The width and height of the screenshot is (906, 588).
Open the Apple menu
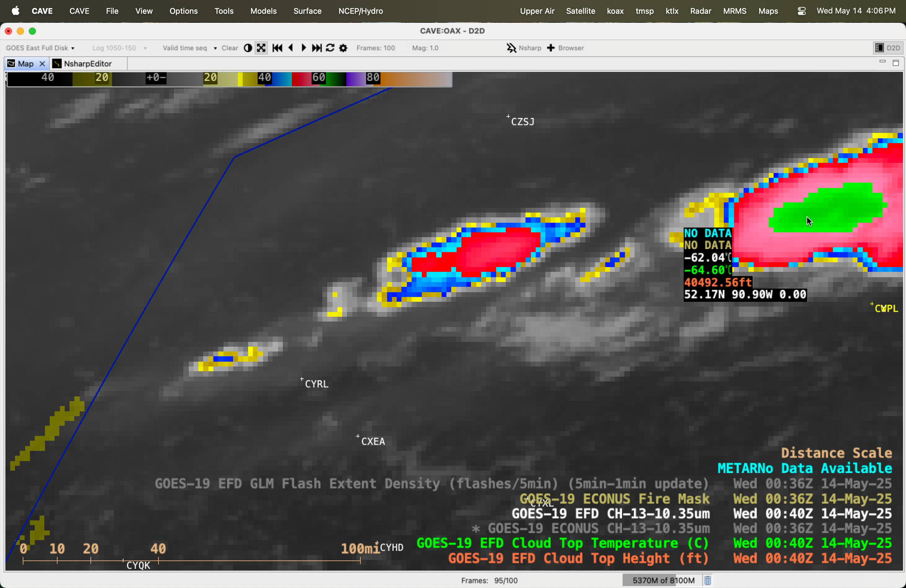point(16,11)
